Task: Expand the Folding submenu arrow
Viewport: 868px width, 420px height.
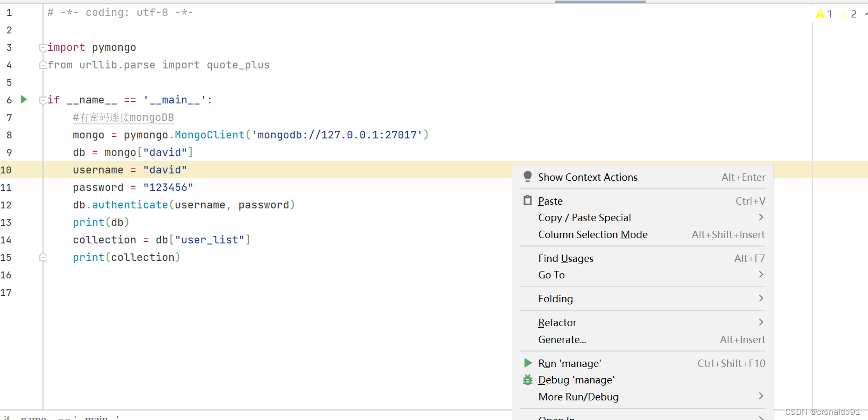Action: [761, 298]
